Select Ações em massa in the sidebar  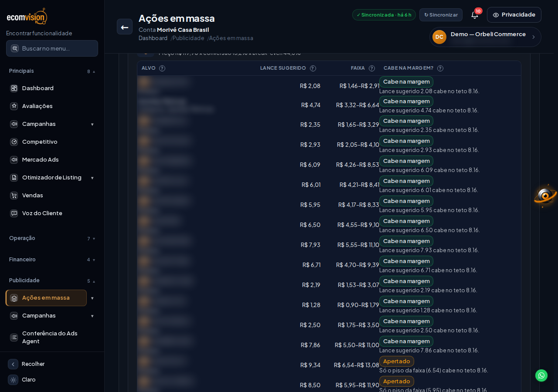pos(46,298)
